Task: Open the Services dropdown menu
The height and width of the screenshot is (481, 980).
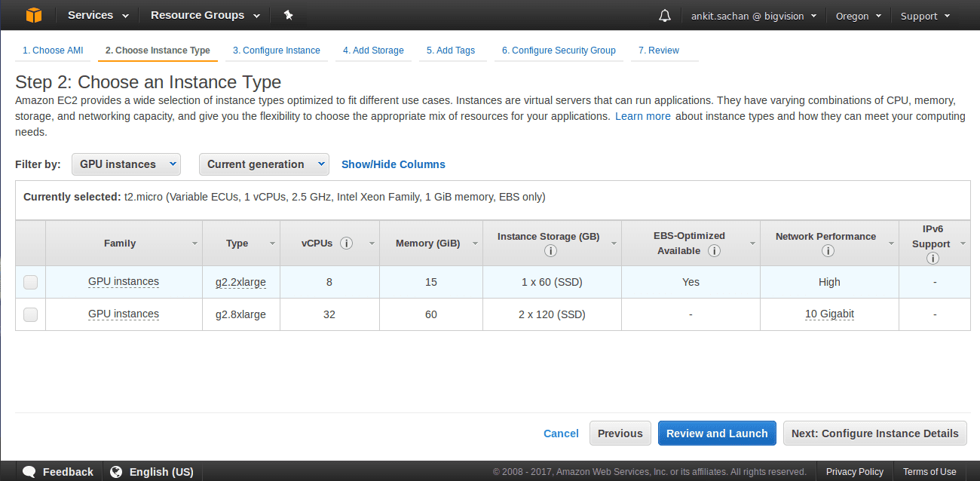Action: pos(98,15)
